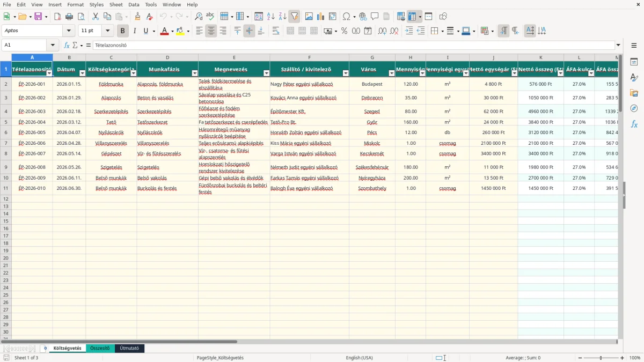Apply yellow background highlight color
Image resolution: width=644 pixels, height=362 pixels.
pos(180,31)
